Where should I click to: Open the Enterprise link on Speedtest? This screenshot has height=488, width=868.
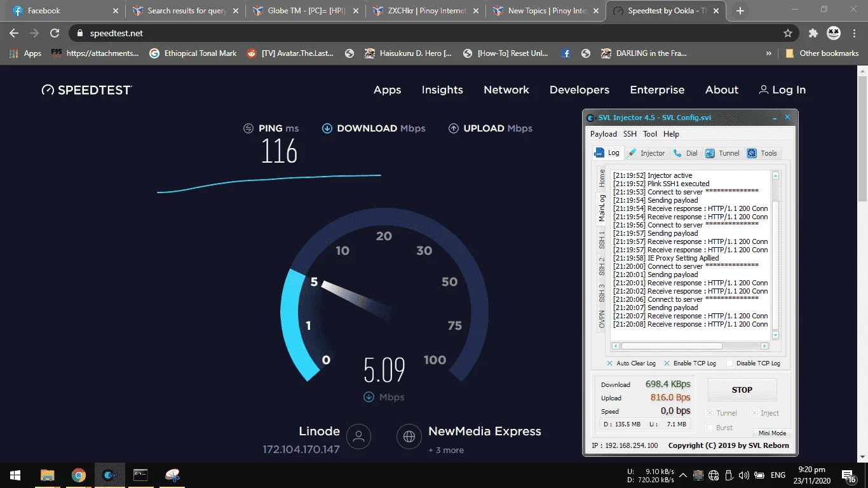tap(657, 90)
